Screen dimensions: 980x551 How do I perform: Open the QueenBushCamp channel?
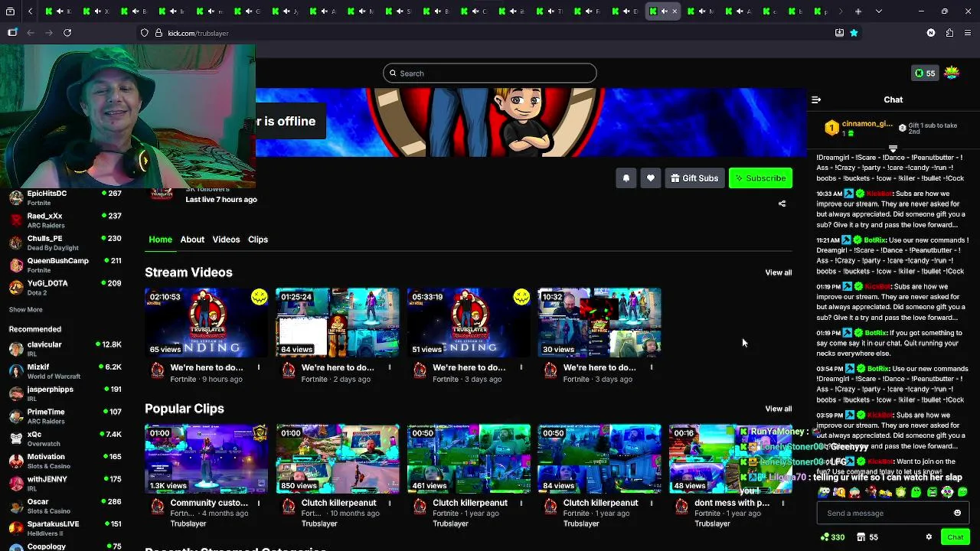pyautogui.click(x=65, y=265)
